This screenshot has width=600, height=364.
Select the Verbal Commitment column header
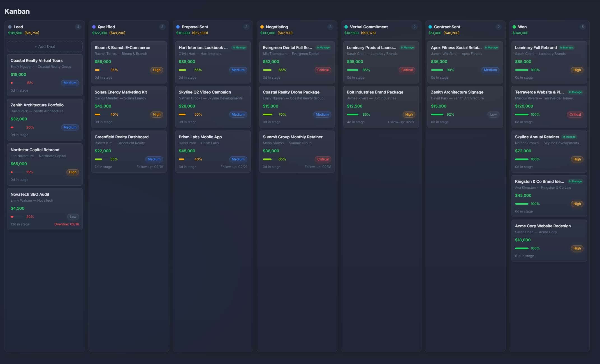(369, 27)
